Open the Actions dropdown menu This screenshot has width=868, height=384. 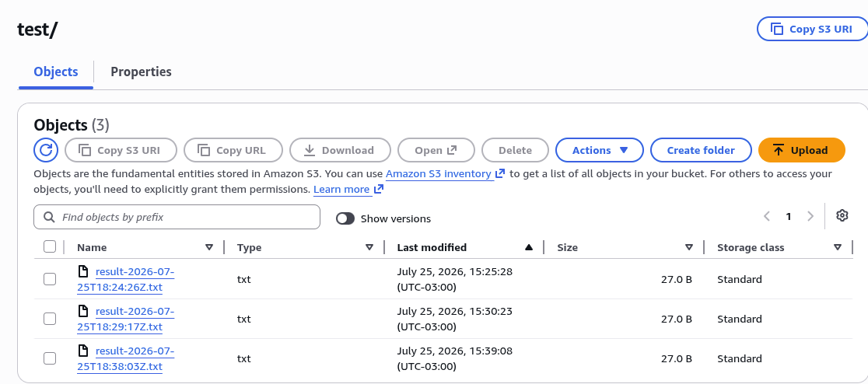600,150
